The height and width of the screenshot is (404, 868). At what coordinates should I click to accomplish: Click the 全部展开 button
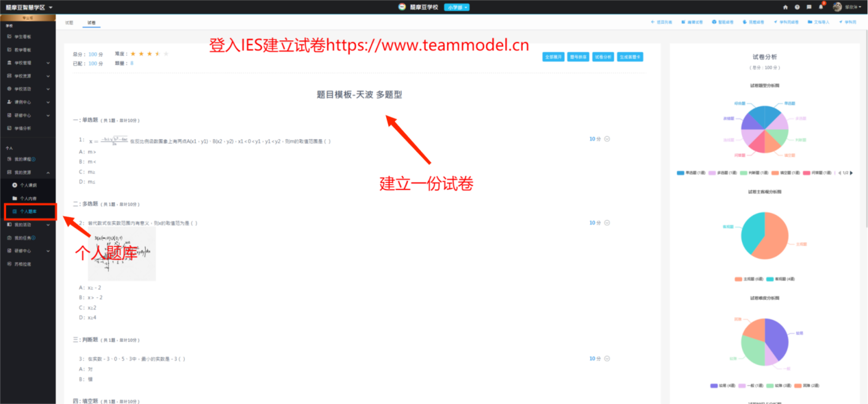pyautogui.click(x=552, y=57)
